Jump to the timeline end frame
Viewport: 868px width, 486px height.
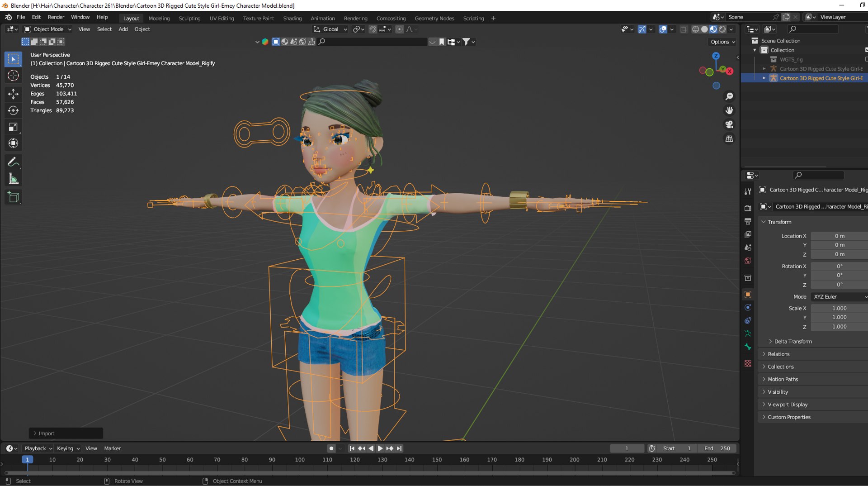399,448
